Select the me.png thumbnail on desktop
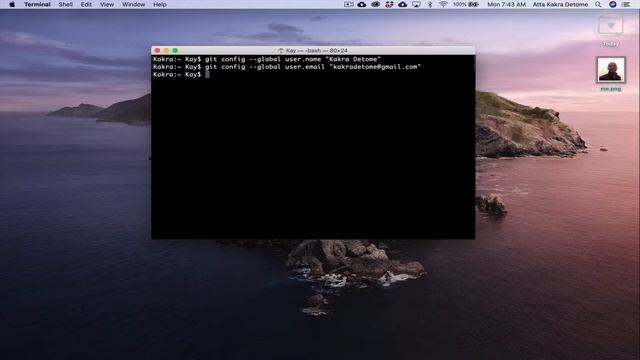The width and height of the screenshot is (640, 360). (611, 70)
